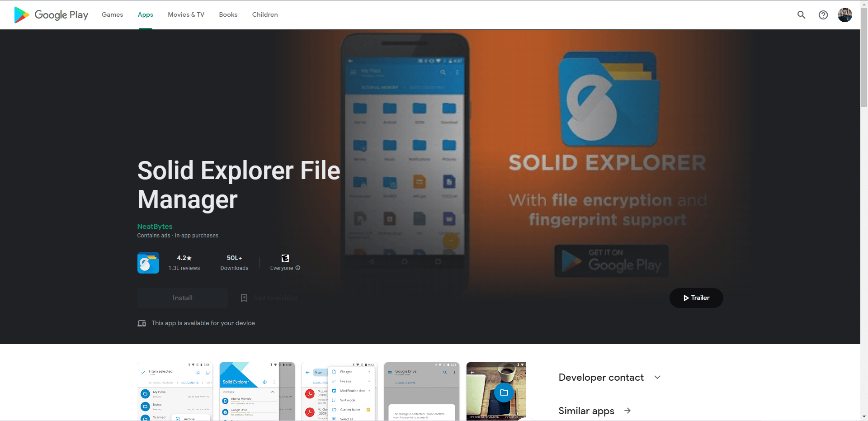Switch to the Books tab
868x421 pixels.
click(228, 15)
